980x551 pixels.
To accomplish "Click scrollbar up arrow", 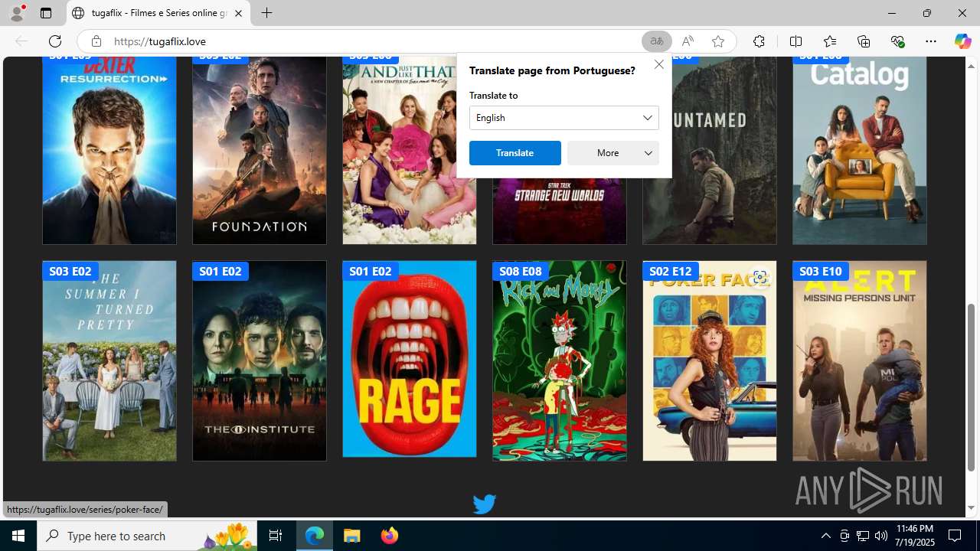I will (972, 66).
